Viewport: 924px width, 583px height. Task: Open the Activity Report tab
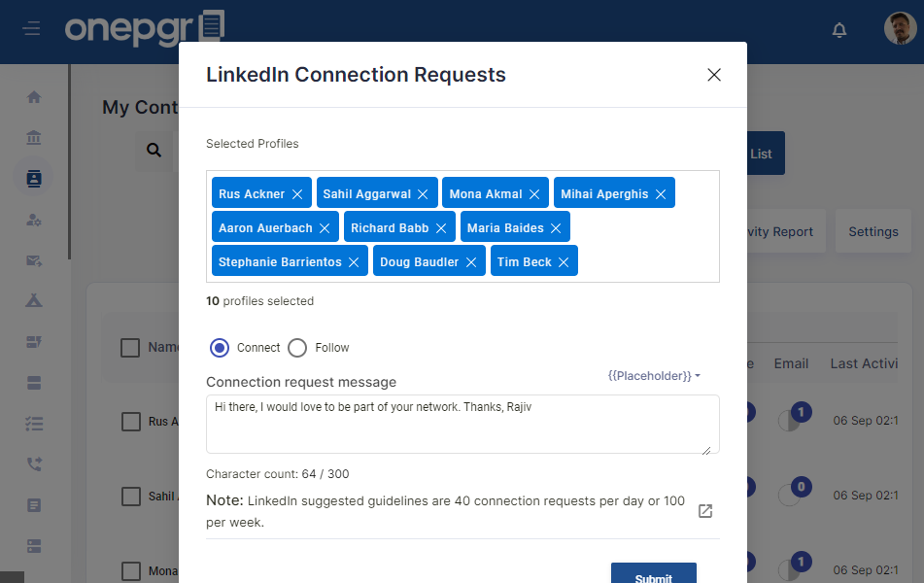786,231
